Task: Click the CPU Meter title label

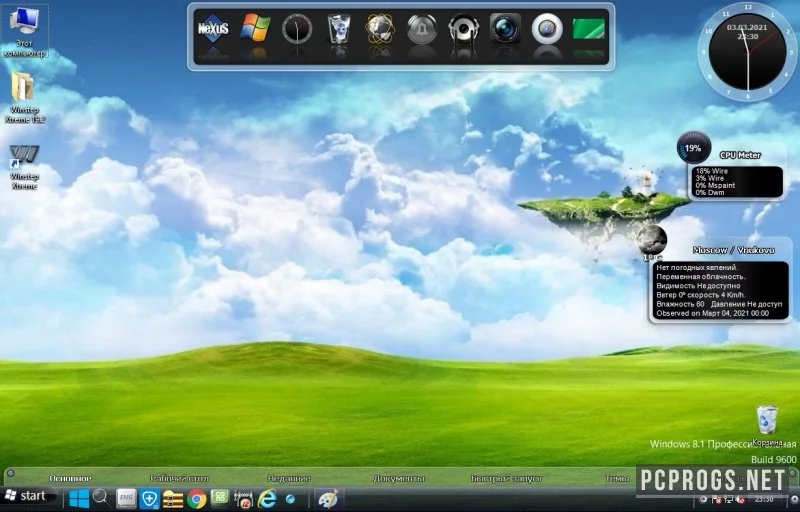Action: (740, 155)
